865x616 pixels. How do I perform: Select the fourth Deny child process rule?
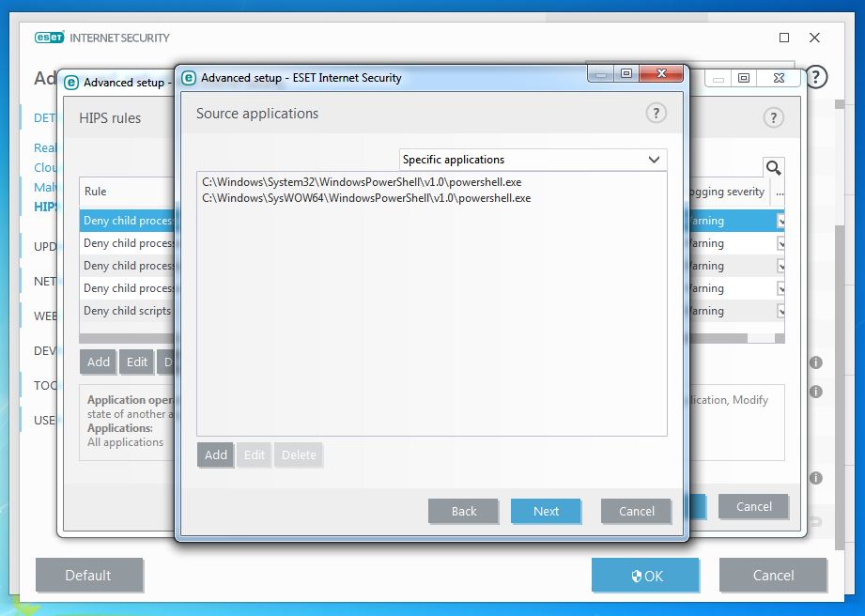128,288
